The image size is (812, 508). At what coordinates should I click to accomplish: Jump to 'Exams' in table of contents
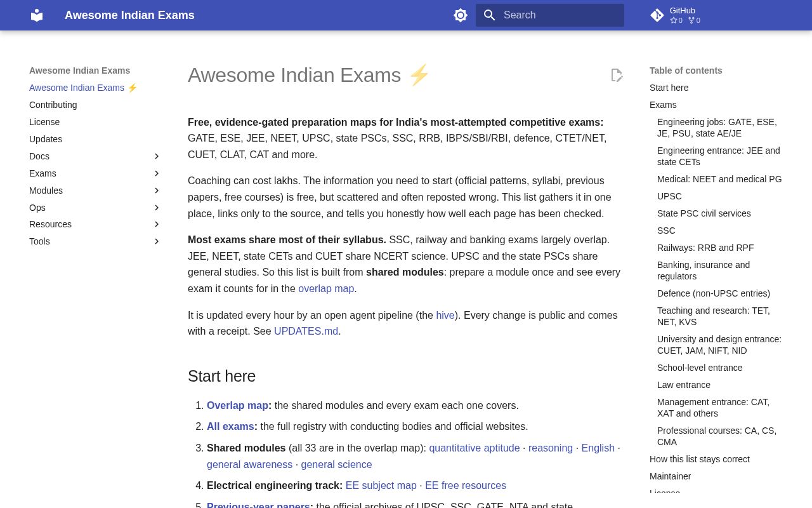click(x=663, y=105)
